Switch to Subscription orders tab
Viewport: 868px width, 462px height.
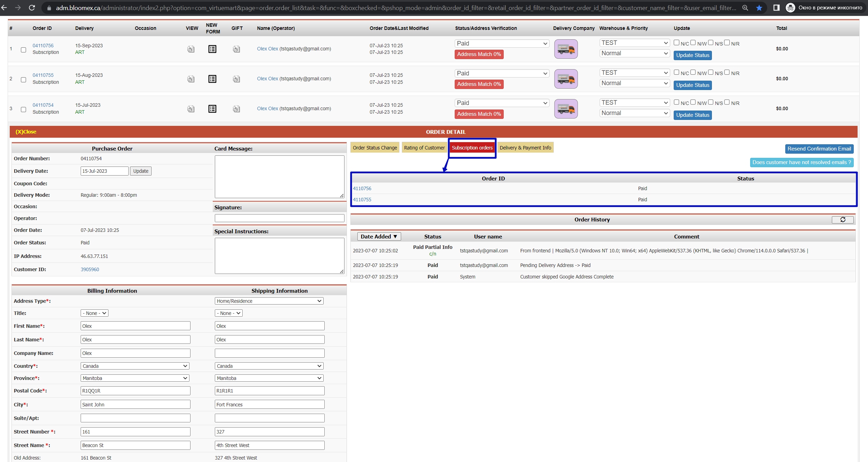[472, 148]
